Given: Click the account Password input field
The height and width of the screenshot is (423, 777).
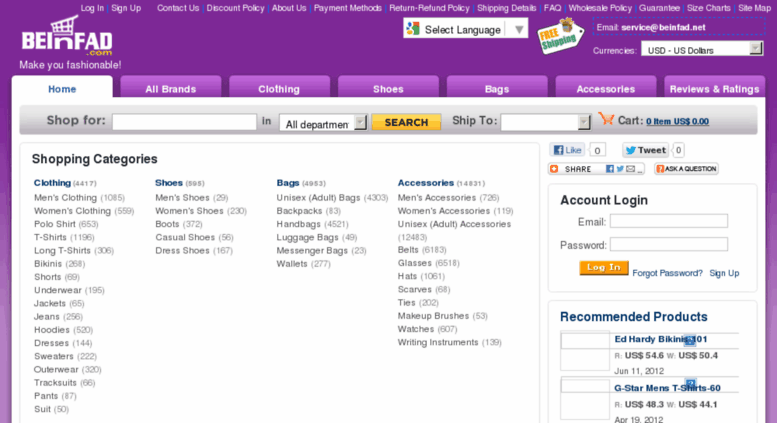Looking at the screenshot, I should coord(669,244).
